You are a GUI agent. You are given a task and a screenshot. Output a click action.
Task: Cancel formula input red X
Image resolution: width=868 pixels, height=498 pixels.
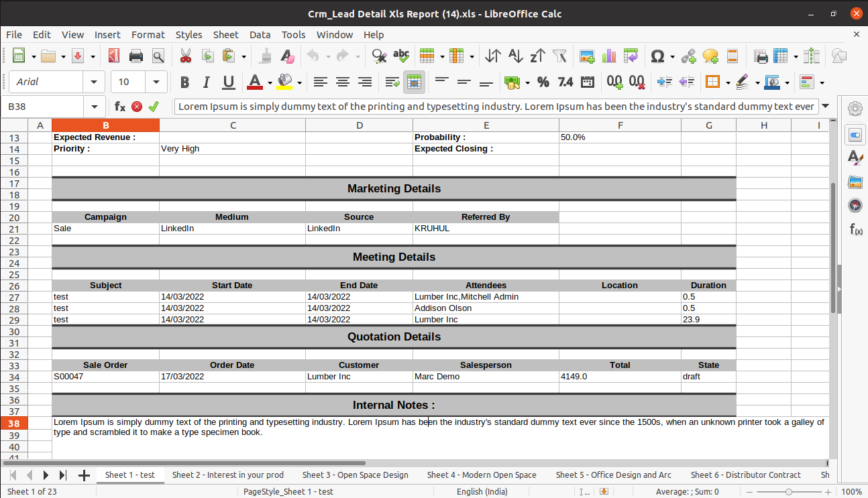coord(137,106)
